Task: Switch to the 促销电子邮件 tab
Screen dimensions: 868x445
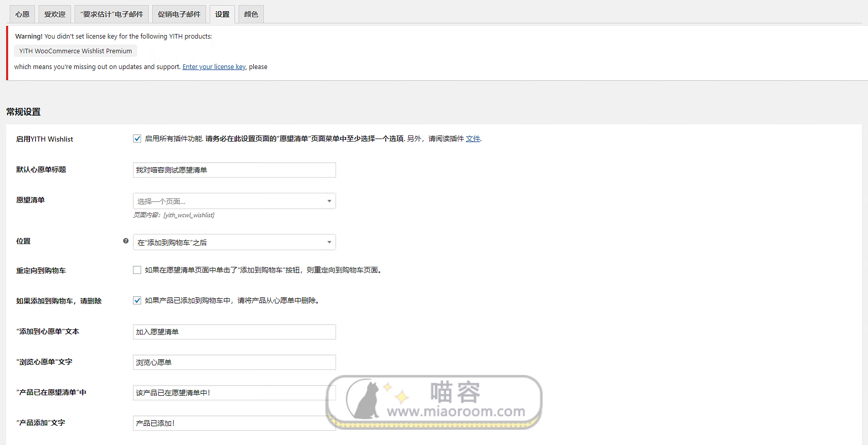Action: (x=179, y=14)
